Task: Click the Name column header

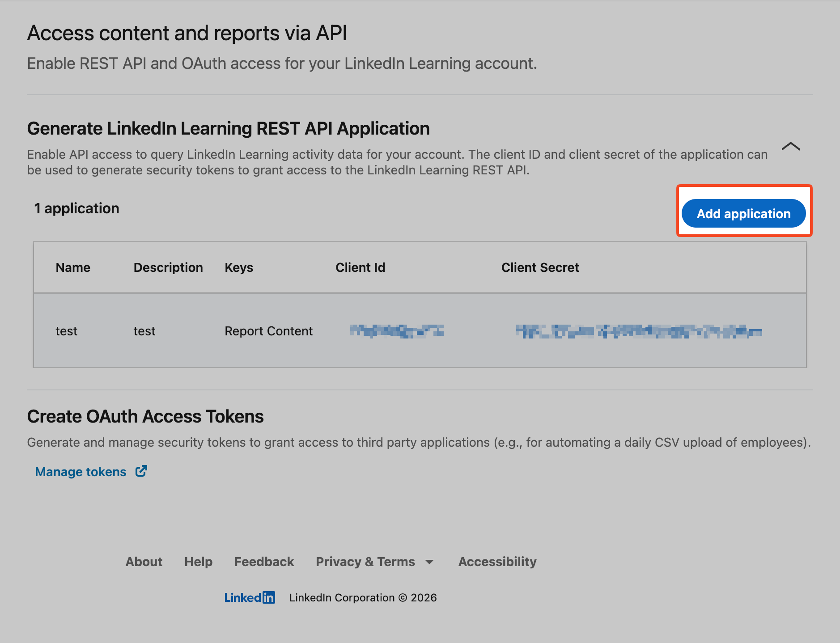Action: point(73,267)
